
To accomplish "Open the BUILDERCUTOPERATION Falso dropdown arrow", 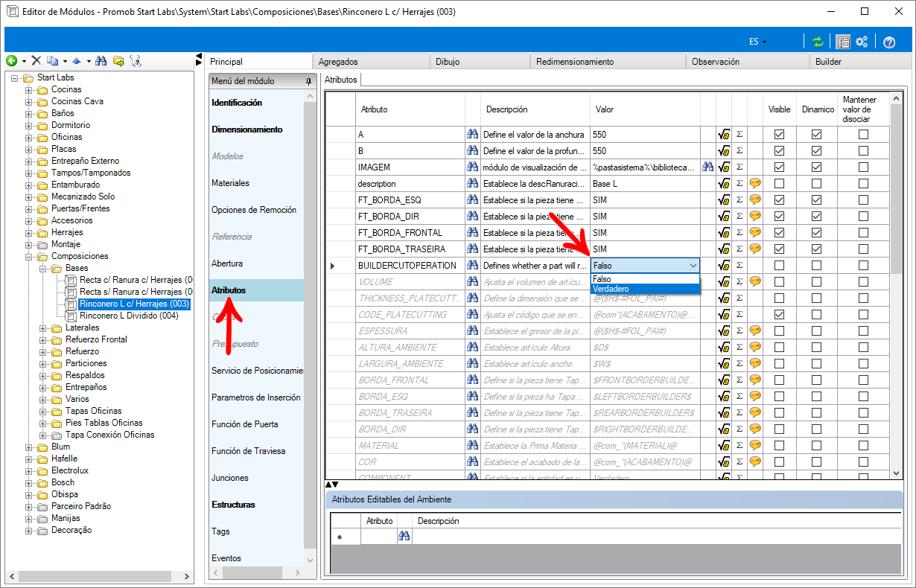I will coord(693,266).
